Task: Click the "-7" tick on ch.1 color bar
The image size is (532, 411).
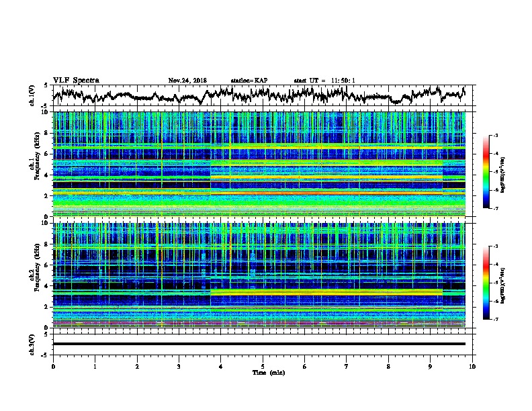Action: (x=496, y=209)
